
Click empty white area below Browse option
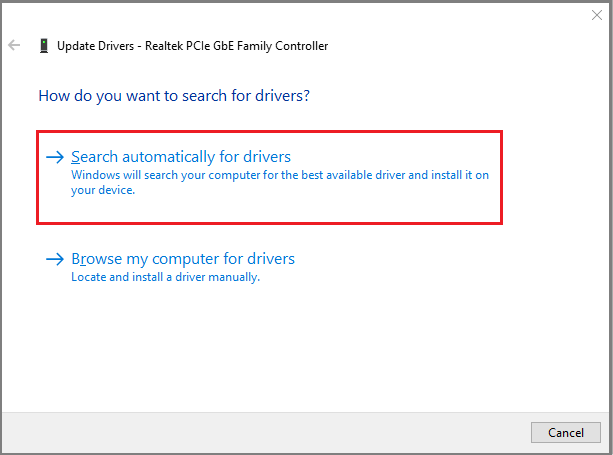tap(300, 350)
